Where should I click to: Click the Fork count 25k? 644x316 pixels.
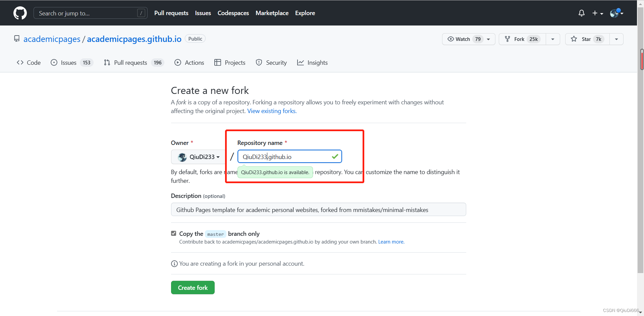coord(534,39)
